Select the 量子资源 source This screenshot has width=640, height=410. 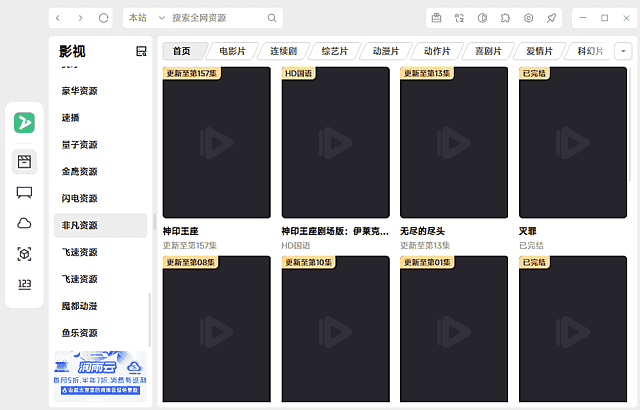tap(100, 145)
